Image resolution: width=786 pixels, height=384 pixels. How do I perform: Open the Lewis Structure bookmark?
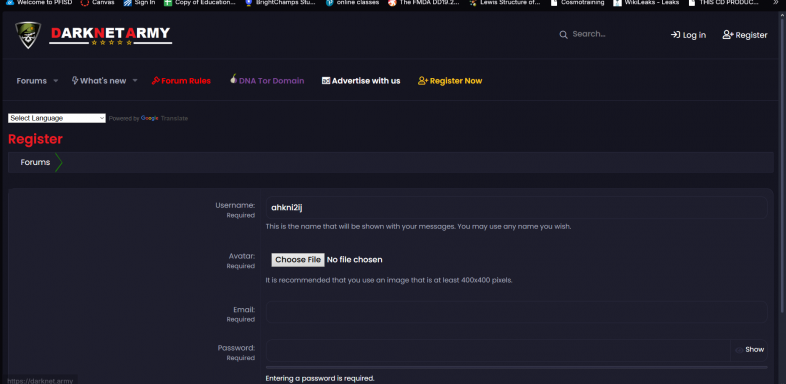(505, 3)
